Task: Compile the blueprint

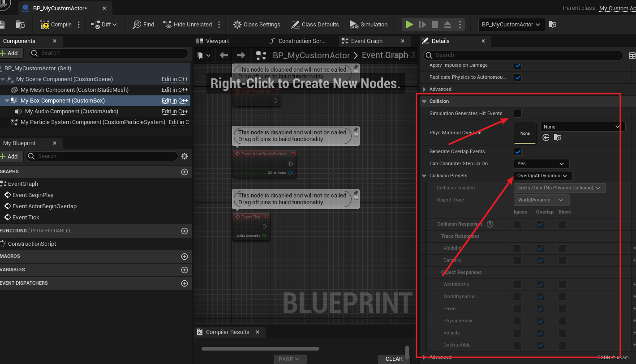Action: point(56,25)
